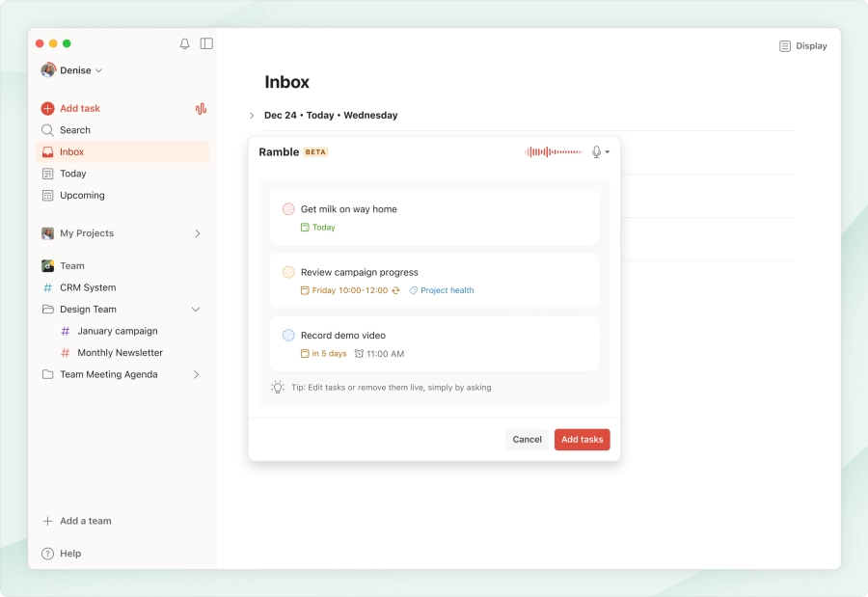Click the red audio waveform indicator

pos(554,152)
